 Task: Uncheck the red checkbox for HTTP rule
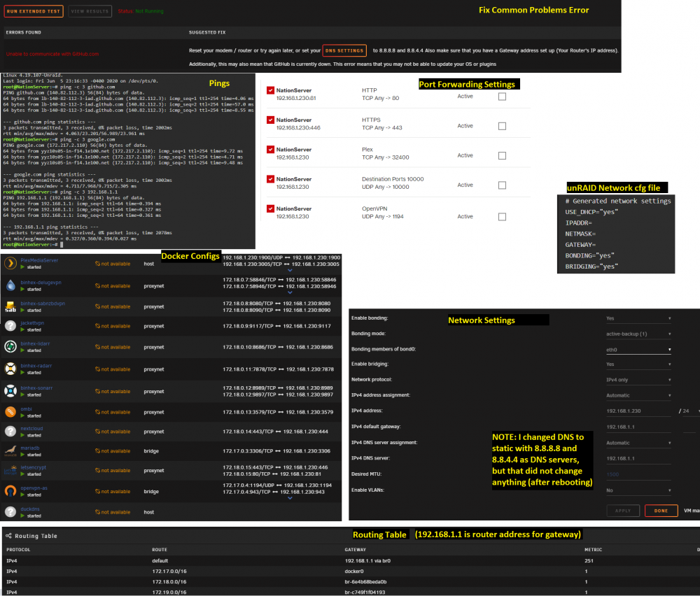(x=270, y=90)
